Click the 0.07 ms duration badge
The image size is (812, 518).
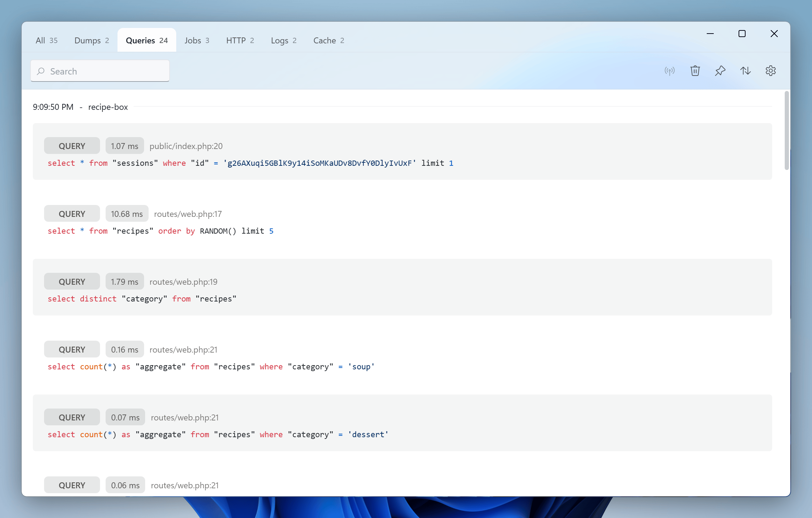(125, 417)
